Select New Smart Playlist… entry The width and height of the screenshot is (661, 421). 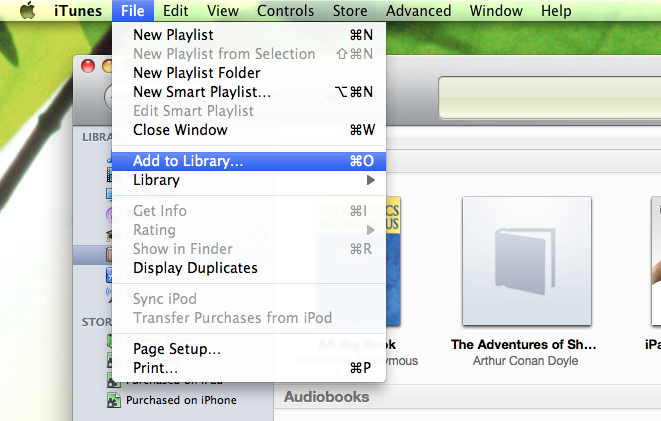click(x=249, y=92)
